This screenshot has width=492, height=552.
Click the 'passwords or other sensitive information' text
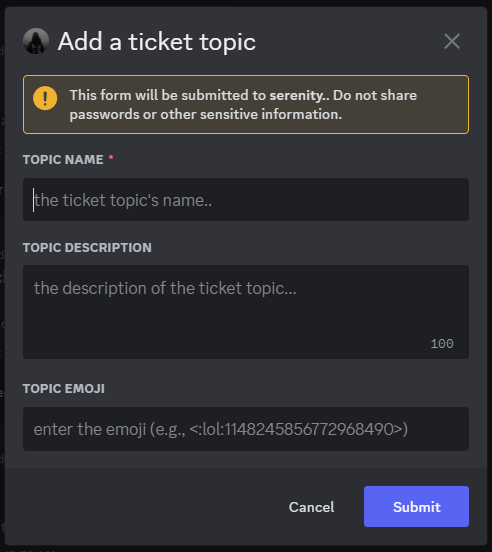pos(206,114)
